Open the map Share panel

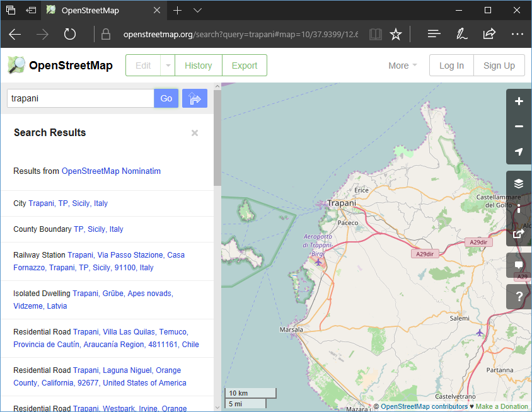point(518,234)
